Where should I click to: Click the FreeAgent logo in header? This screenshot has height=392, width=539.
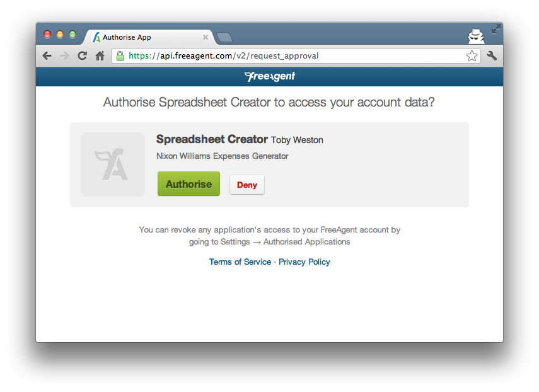pos(270,76)
